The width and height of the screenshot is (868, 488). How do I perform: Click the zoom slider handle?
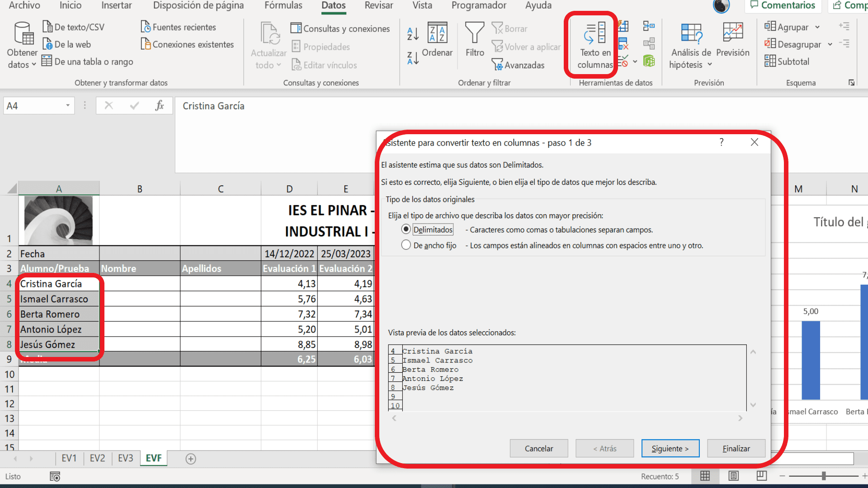point(824,476)
